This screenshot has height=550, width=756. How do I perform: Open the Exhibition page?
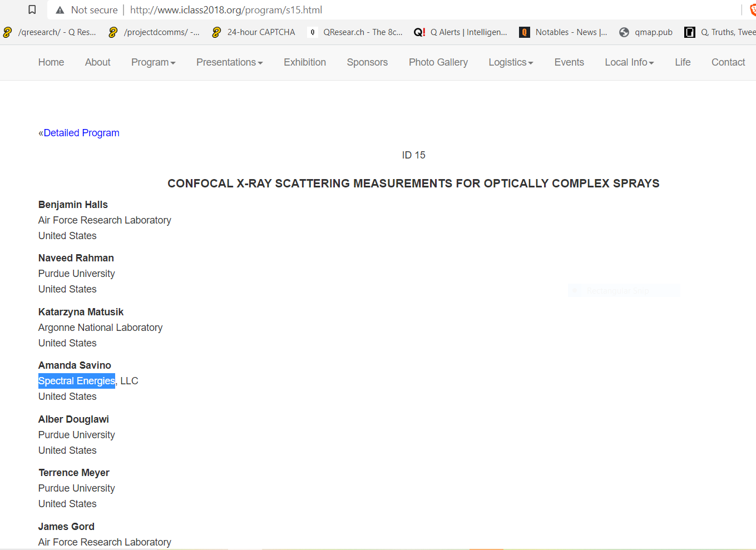305,62
